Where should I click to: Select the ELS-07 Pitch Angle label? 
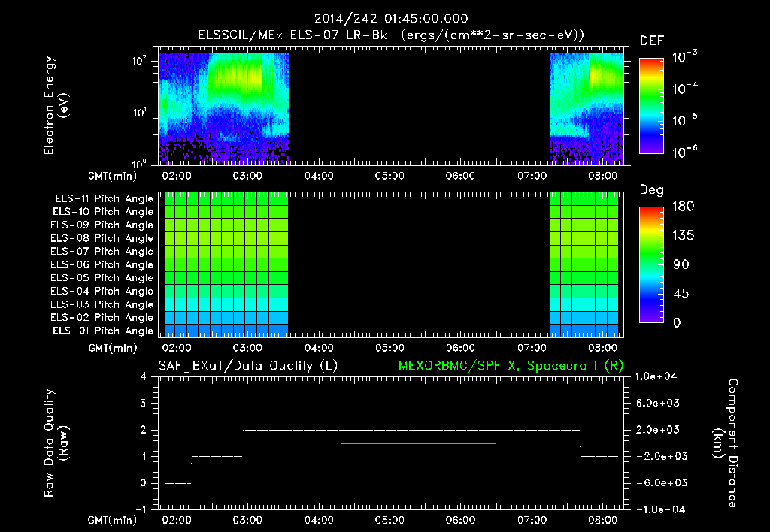[102, 251]
